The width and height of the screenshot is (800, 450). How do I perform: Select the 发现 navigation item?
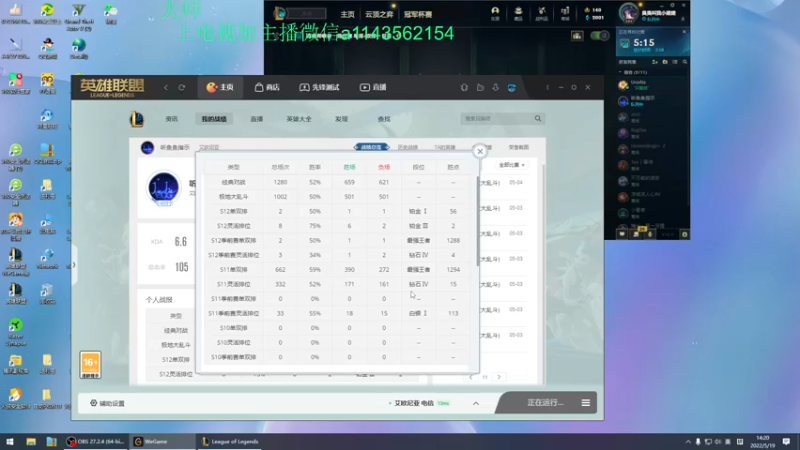pyautogui.click(x=341, y=119)
